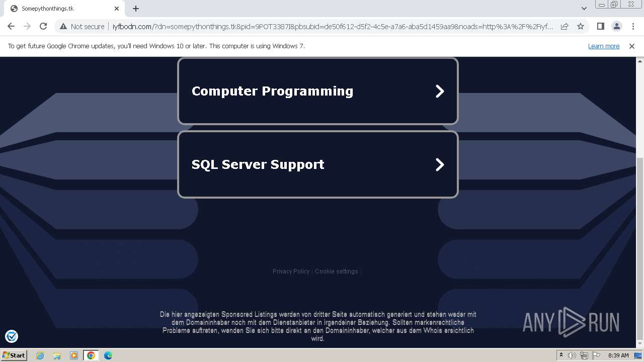Minimize the Chrome window
Image resolution: width=644 pixels, height=362 pixels.
[x=602, y=5]
